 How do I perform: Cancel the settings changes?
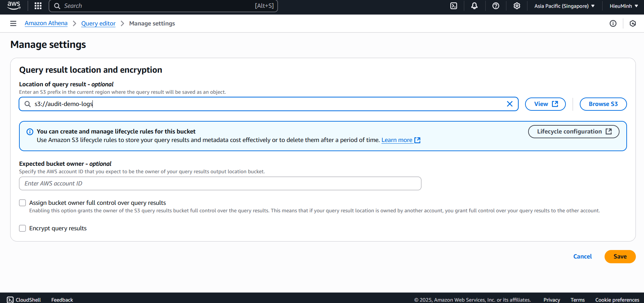click(x=582, y=256)
